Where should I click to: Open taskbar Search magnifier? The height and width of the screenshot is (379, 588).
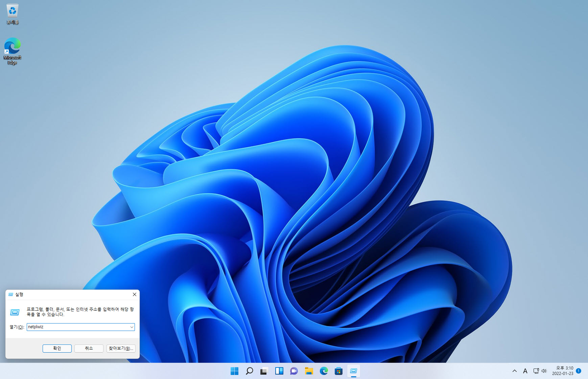point(249,371)
